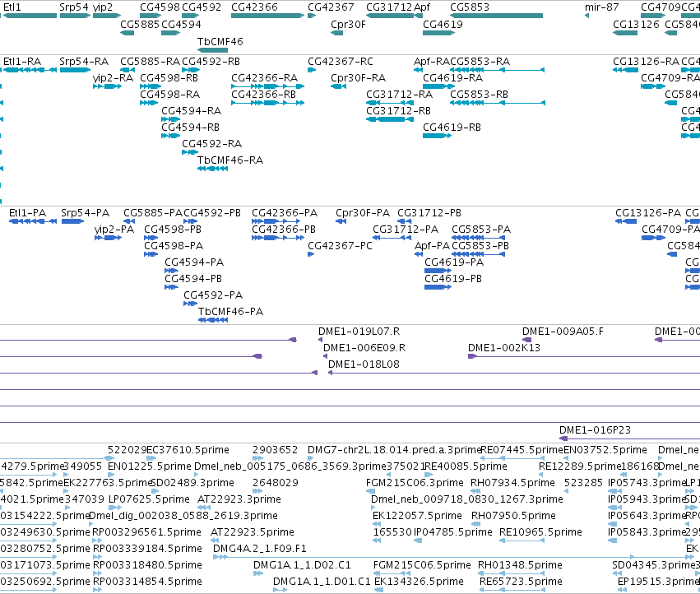Click the FGM215C06.3prime EST label

(415, 482)
